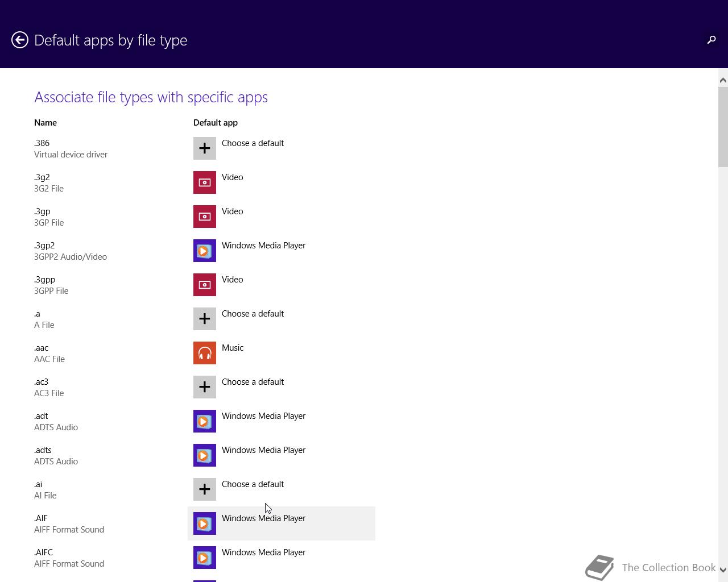
Task: Click Default apps by file type title
Action: [x=111, y=40]
